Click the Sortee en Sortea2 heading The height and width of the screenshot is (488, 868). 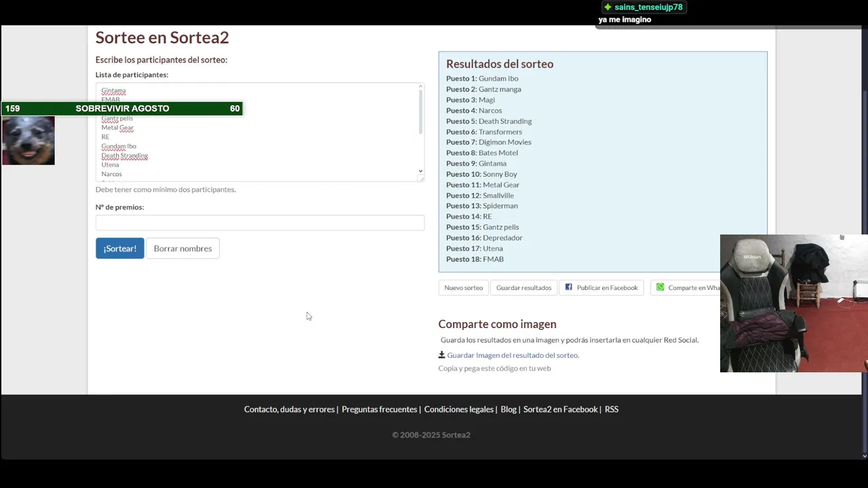pyautogui.click(x=162, y=37)
